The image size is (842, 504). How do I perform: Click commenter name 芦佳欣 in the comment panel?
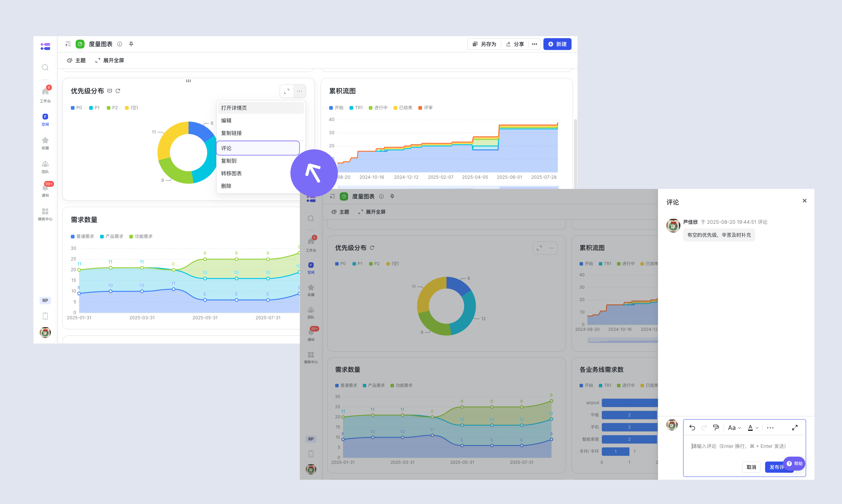(x=690, y=222)
